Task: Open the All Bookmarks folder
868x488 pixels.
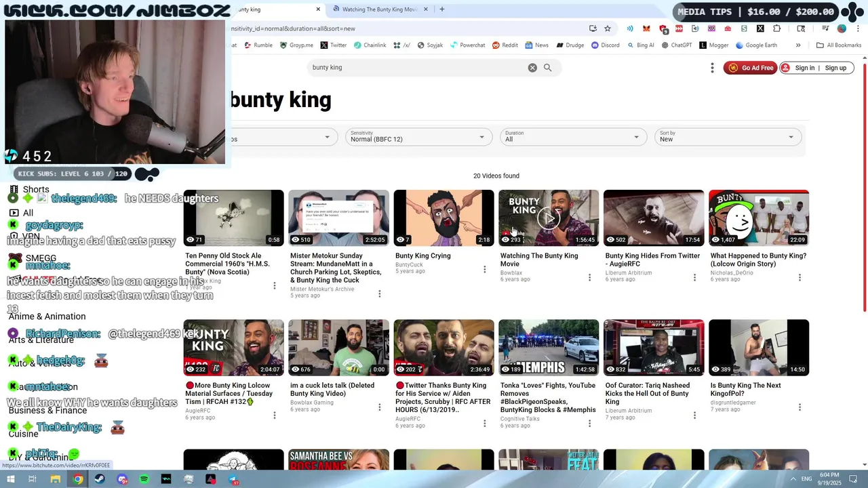Action: pos(839,45)
